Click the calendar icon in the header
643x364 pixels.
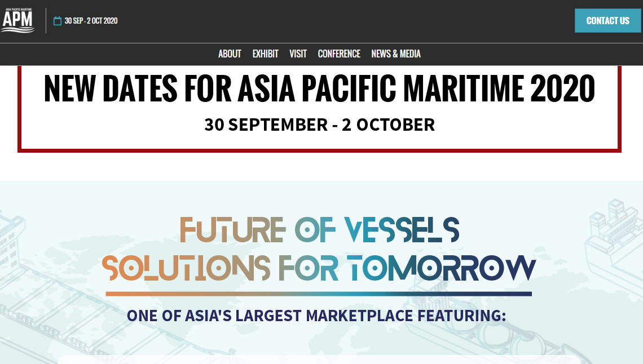pyautogui.click(x=57, y=21)
